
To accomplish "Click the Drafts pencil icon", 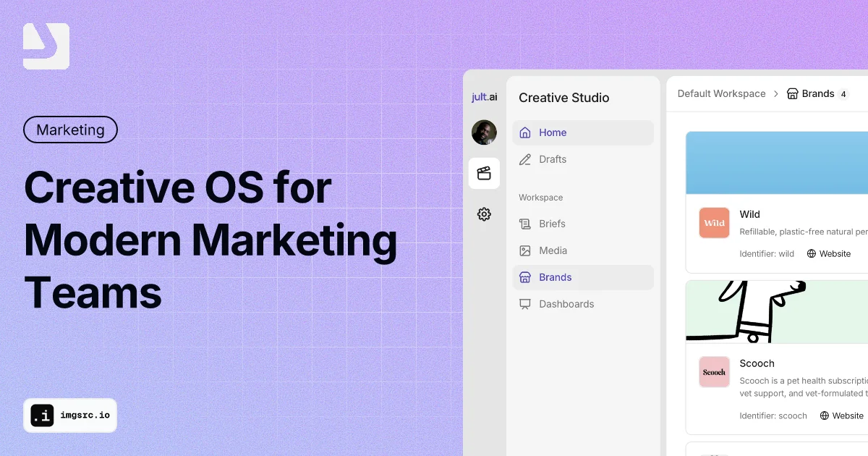I will pyautogui.click(x=525, y=159).
